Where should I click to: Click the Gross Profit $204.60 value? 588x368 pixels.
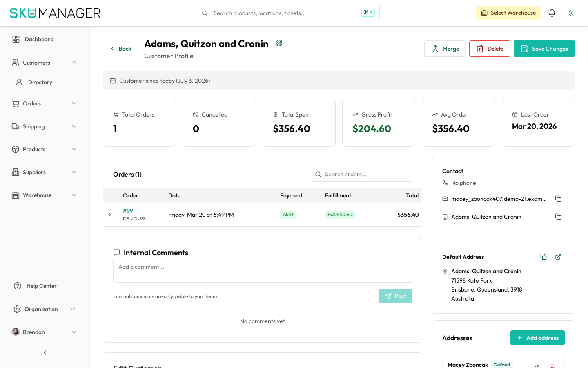(x=372, y=129)
